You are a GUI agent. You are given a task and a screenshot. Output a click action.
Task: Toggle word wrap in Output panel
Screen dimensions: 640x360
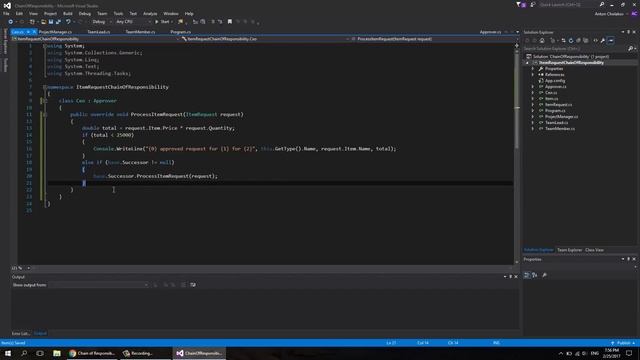(x=193, y=285)
